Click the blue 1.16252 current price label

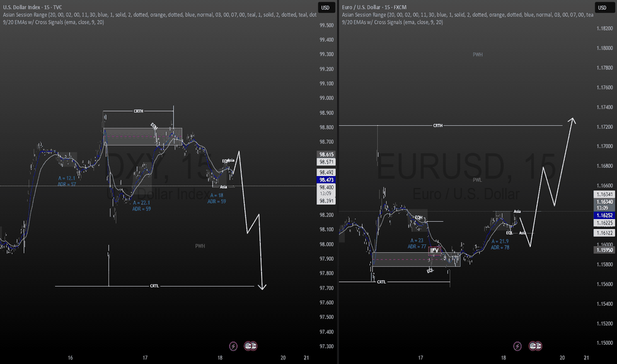click(604, 215)
